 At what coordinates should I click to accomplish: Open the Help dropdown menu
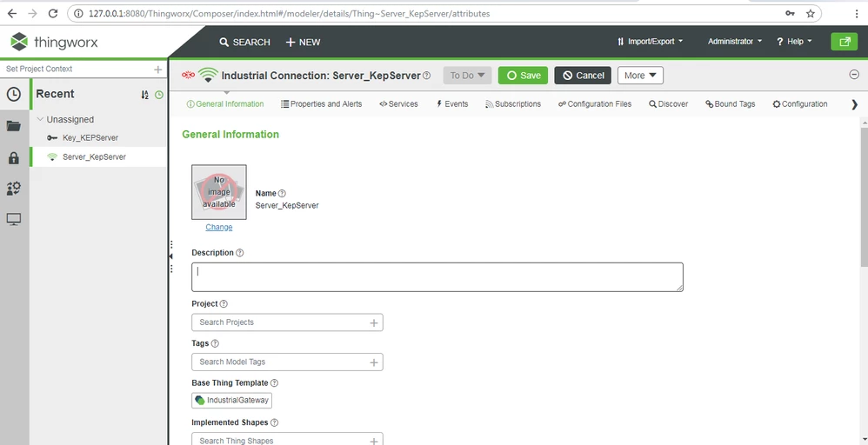click(x=794, y=42)
